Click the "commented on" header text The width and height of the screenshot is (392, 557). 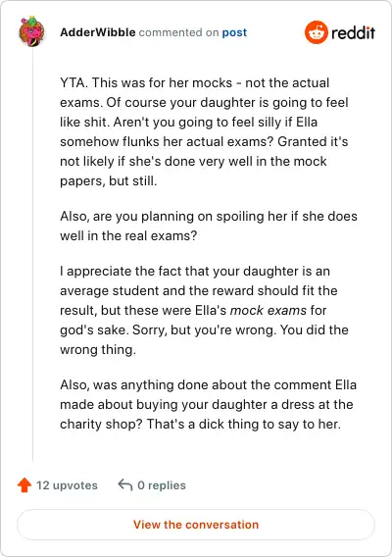click(x=178, y=32)
